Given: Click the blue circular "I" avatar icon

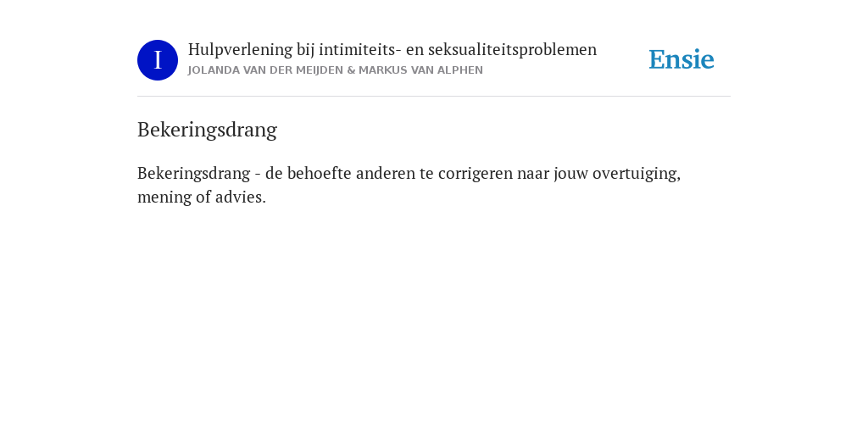Looking at the screenshot, I should (x=157, y=60).
